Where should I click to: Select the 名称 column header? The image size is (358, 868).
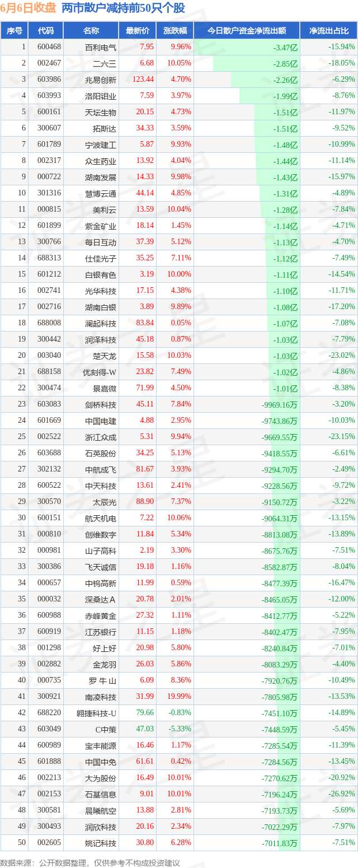[x=91, y=31]
